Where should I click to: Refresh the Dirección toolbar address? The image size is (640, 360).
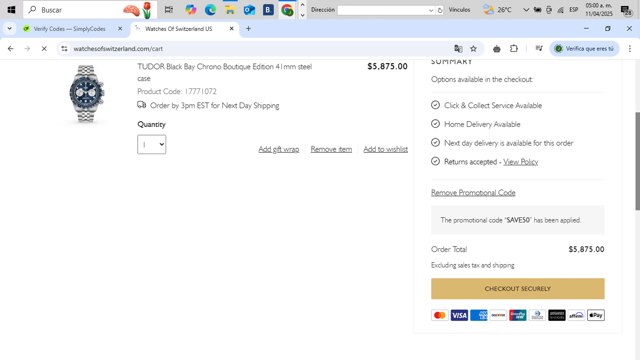[440, 10]
